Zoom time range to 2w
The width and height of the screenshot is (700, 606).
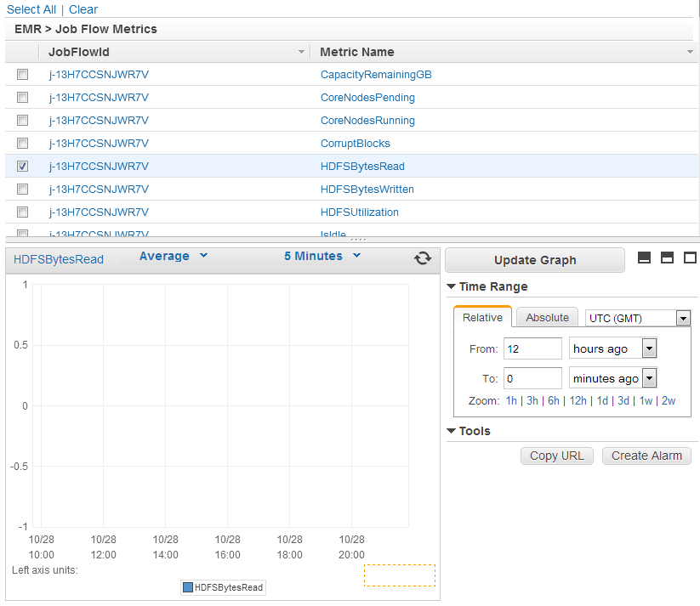pyautogui.click(x=669, y=400)
